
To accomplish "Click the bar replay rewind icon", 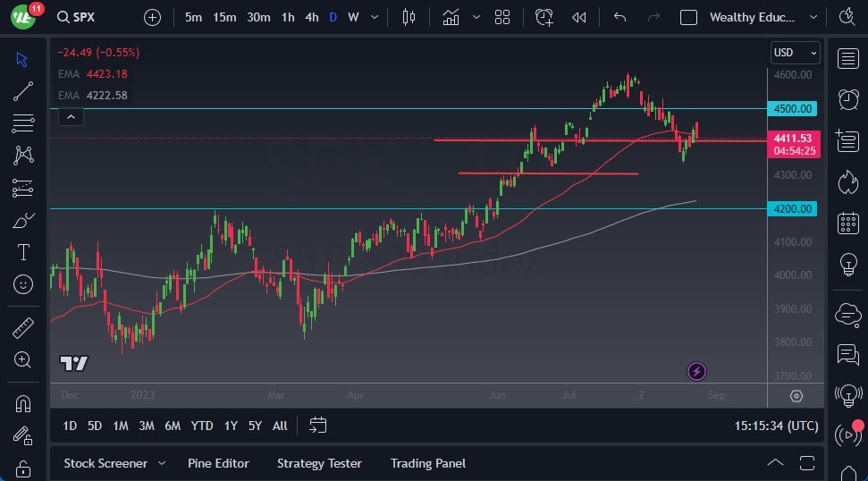I will pyautogui.click(x=579, y=17).
